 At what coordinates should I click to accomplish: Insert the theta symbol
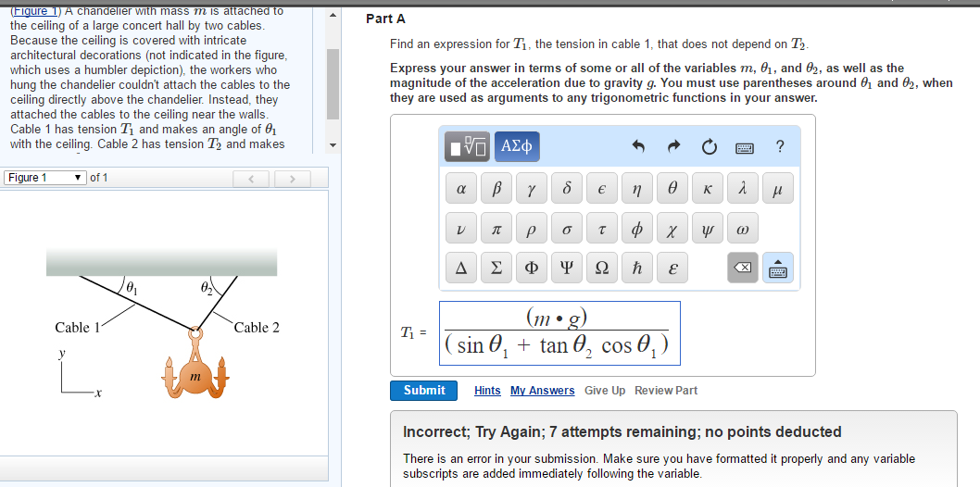pos(672,189)
